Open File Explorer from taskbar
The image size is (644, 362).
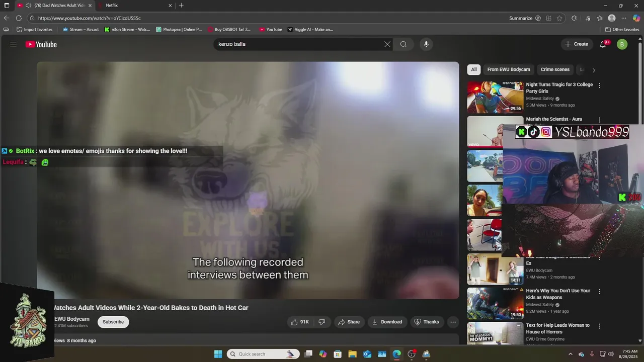pos(352,354)
